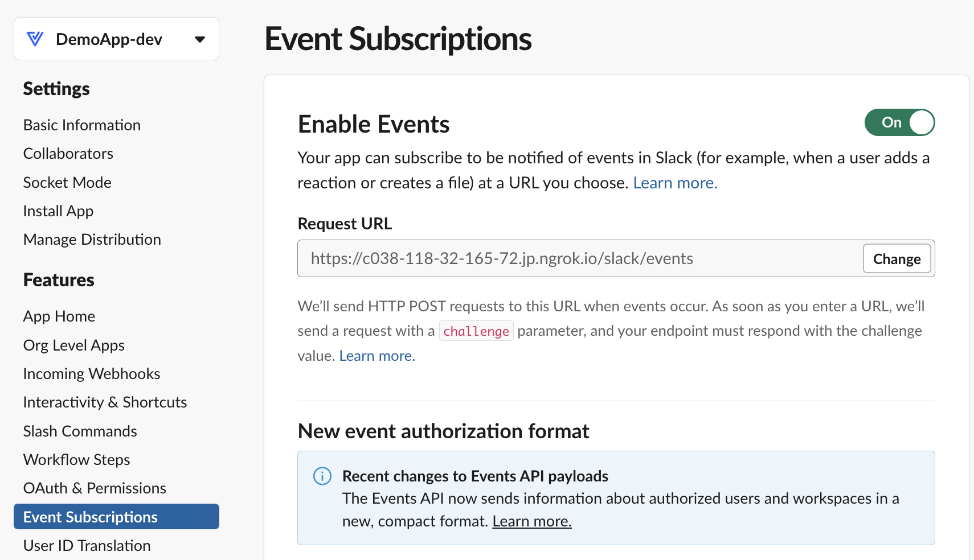This screenshot has width=974, height=560.
Task: Turn off the Enable Events toggle
Action: (x=899, y=122)
